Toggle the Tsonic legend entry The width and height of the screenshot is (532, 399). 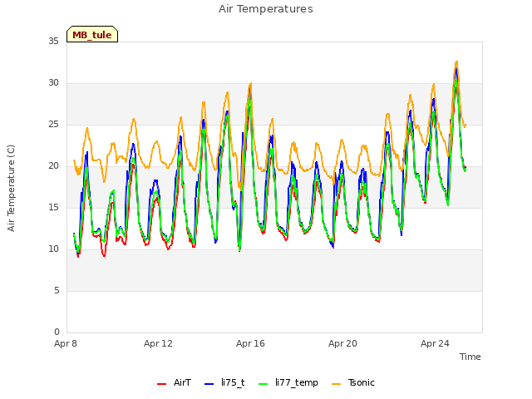click(352, 382)
